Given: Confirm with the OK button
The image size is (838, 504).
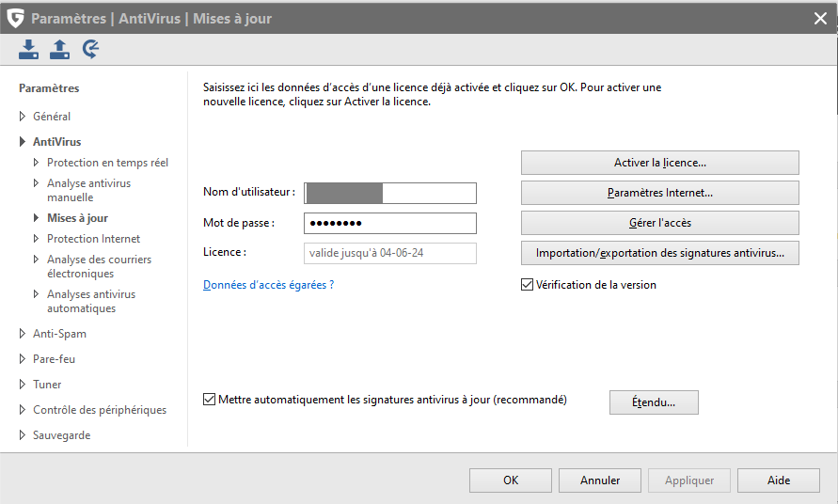Looking at the screenshot, I should [511, 480].
